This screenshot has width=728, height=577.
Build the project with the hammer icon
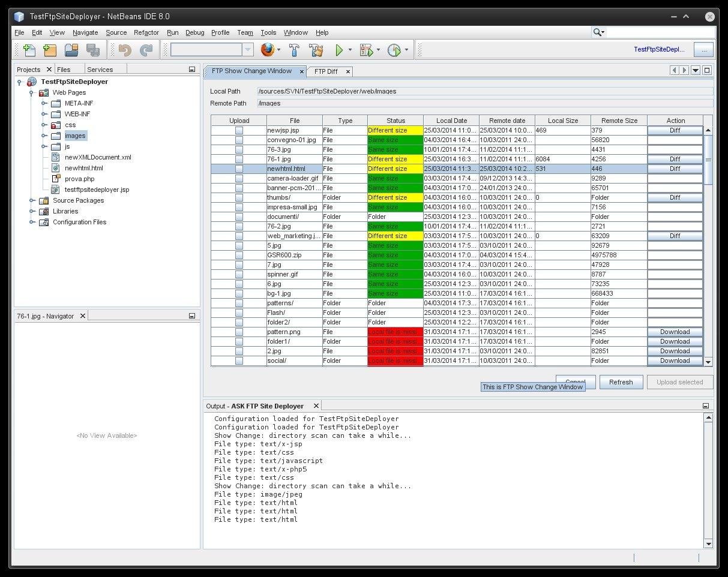coord(294,50)
